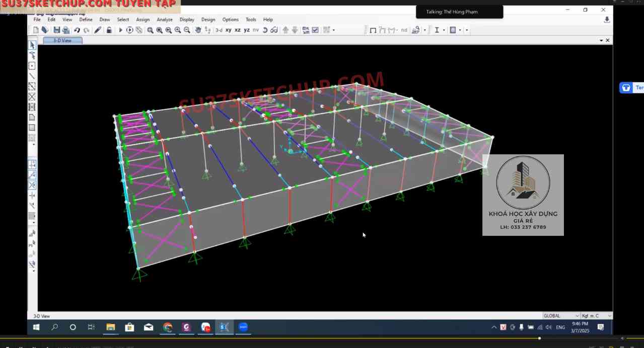
Task: Toggle the Lock/Unlock model padlock
Action: (x=109, y=30)
